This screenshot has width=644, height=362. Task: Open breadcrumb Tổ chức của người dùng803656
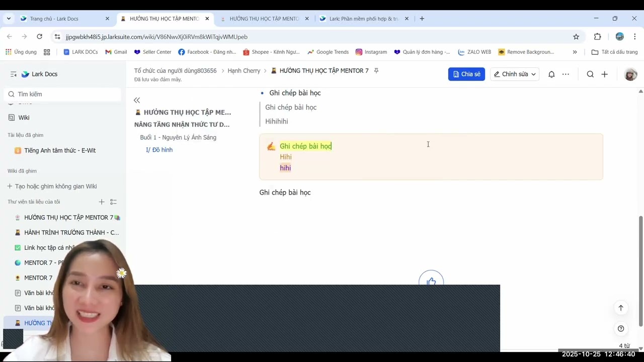click(175, 71)
